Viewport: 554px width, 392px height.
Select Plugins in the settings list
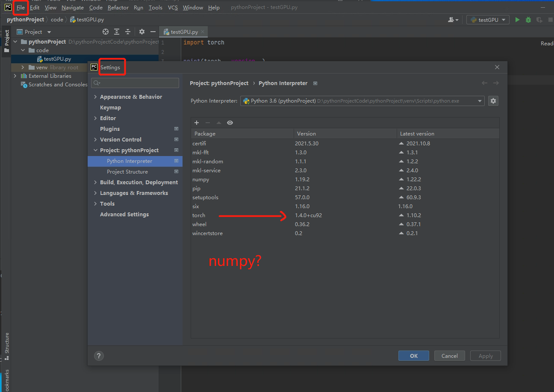coord(110,129)
